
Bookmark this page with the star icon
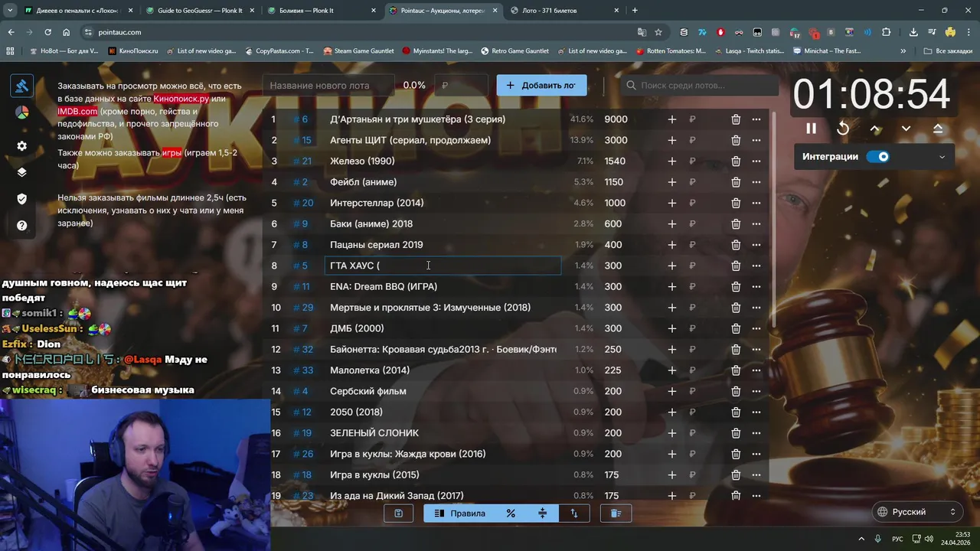coord(658,32)
